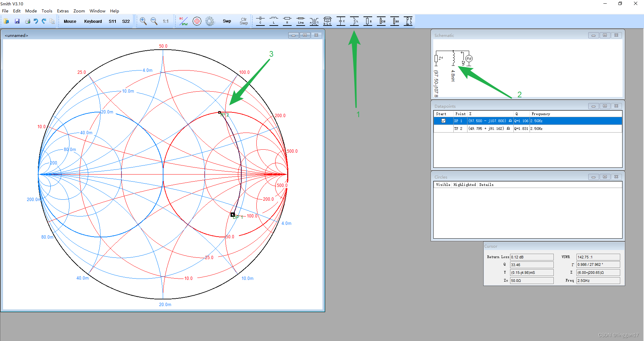Insert a series capacitor element
Image resolution: width=644 pixels, height=341 pixels.
(260, 21)
